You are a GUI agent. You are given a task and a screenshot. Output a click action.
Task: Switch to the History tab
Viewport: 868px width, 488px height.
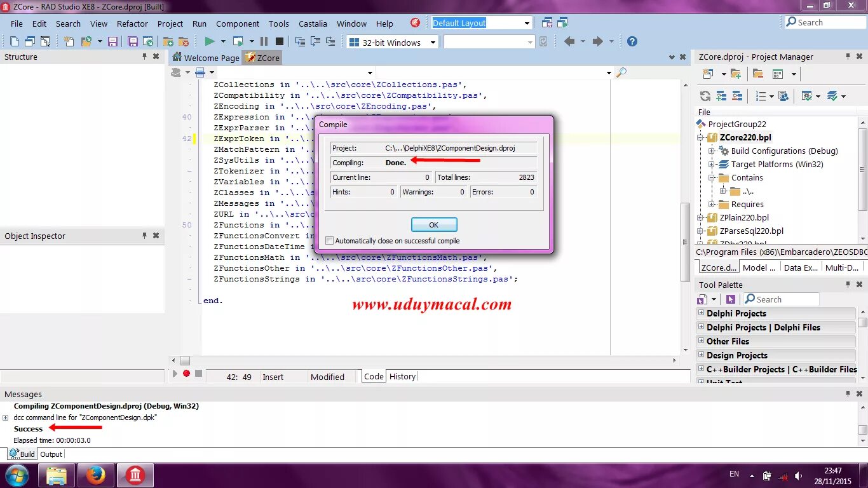[x=402, y=376]
